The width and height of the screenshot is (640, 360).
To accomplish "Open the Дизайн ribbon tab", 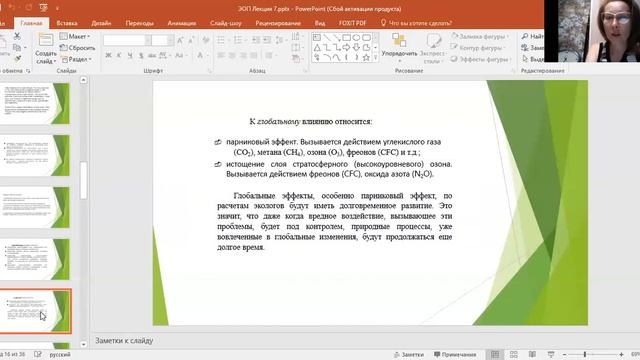I will tap(101, 23).
